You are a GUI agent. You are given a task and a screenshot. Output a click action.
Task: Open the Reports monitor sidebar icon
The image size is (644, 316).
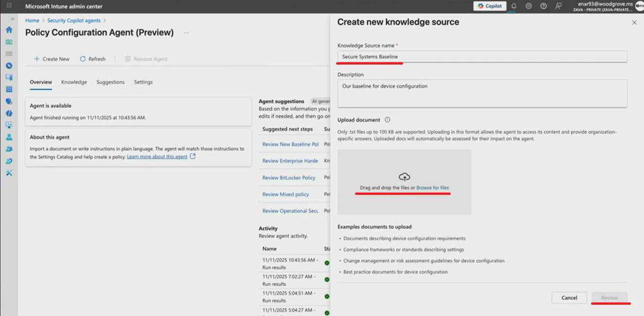click(9, 125)
